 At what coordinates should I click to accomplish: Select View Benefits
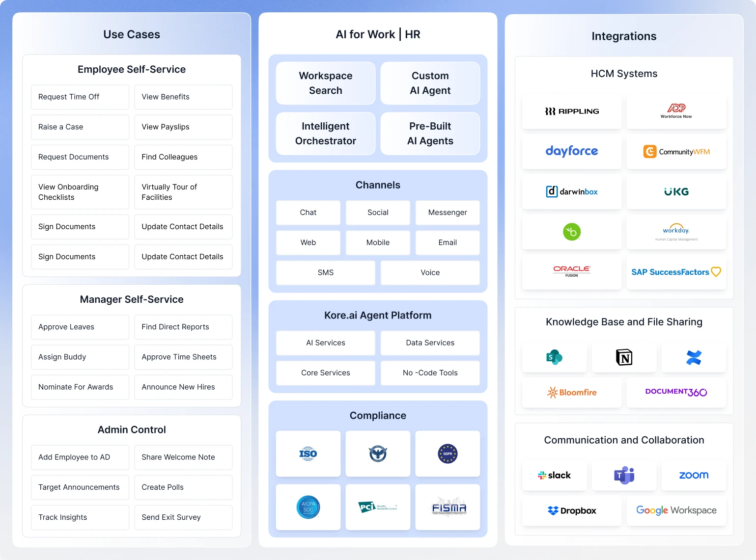tap(183, 97)
